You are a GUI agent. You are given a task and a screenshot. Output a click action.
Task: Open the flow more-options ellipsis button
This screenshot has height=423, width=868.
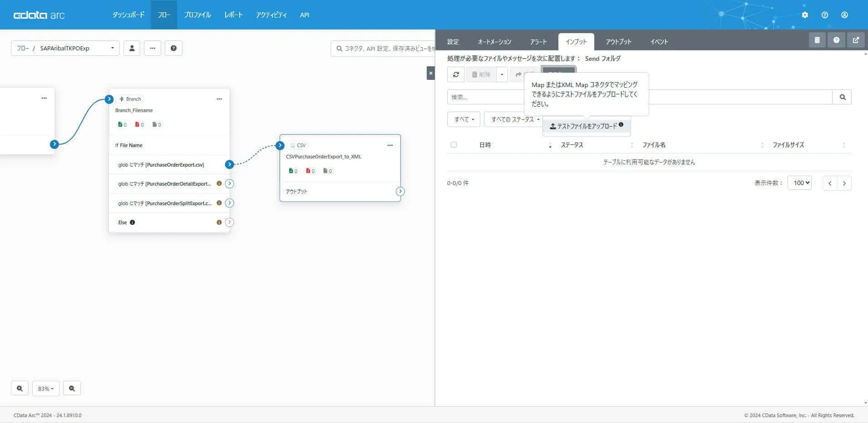153,48
